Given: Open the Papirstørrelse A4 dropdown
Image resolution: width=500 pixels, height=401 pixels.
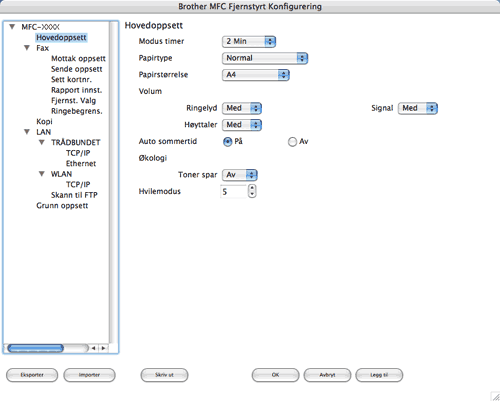Looking at the screenshot, I should (x=256, y=75).
